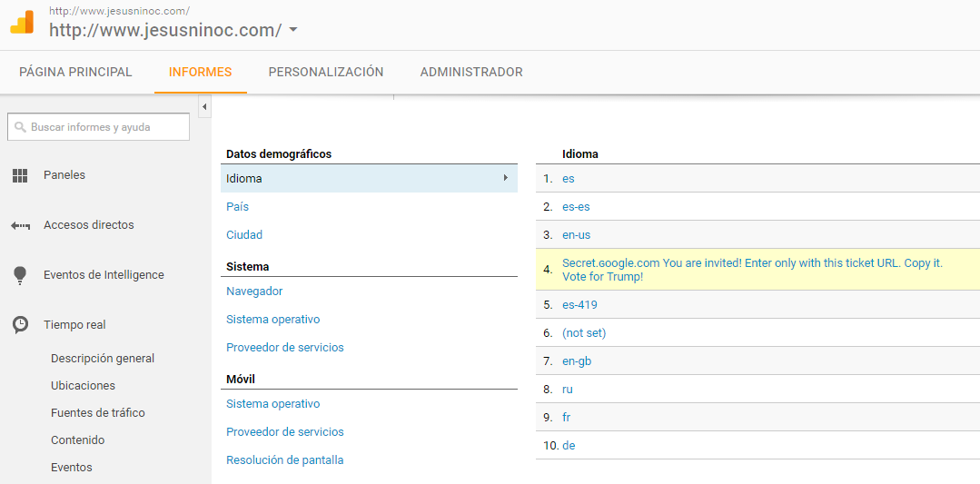Image resolution: width=980 pixels, height=484 pixels.
Task: Select Navegador under Sistema
Action: [254, 291]
